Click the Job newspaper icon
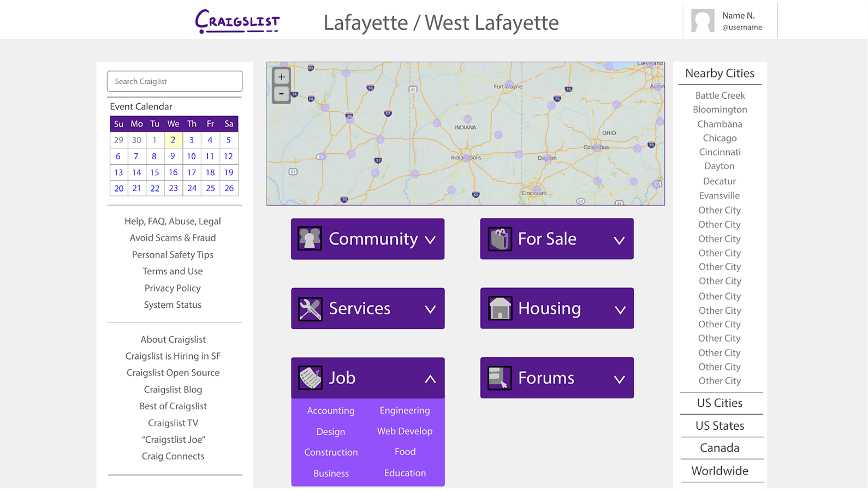868x491 pixels. (310, 378)
